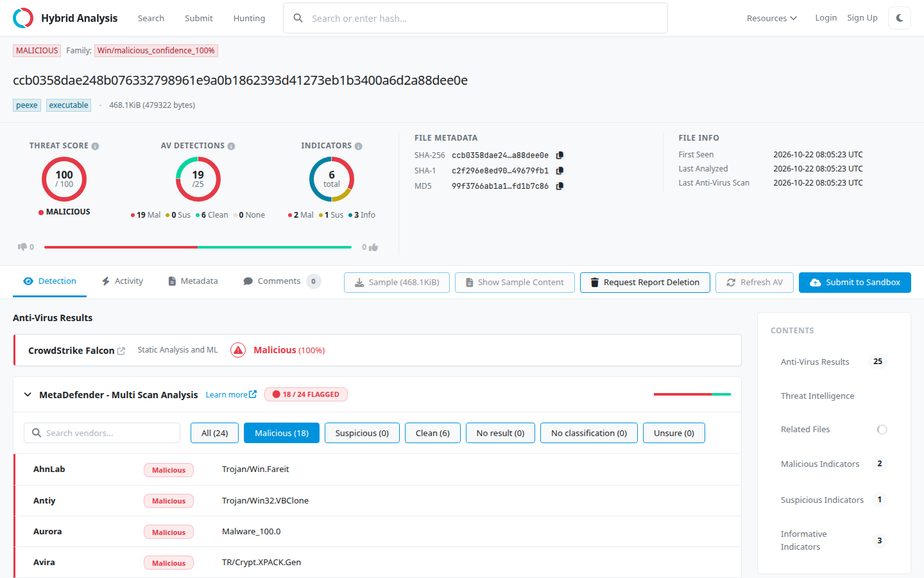
Task: Upvote using the thumbs-up icon
Action: coord(373,247)
